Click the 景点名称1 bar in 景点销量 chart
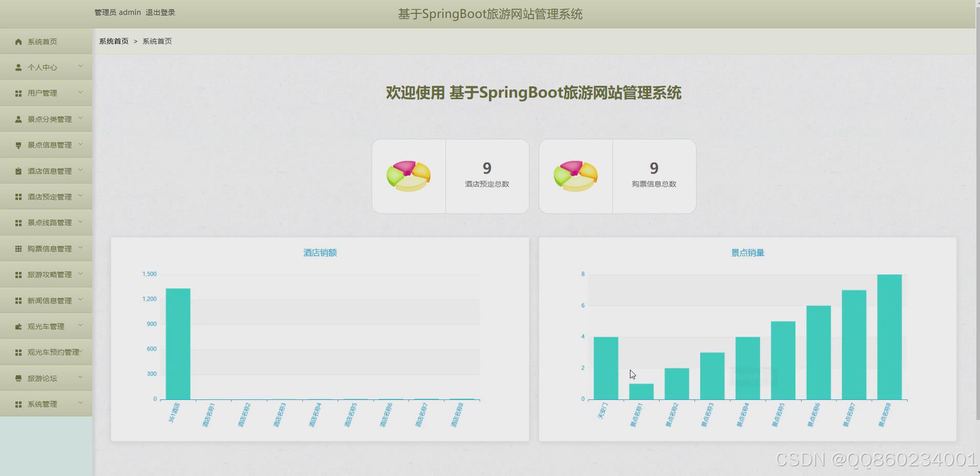Viewport: 980px width, 476px height. [x=641, y=391]
